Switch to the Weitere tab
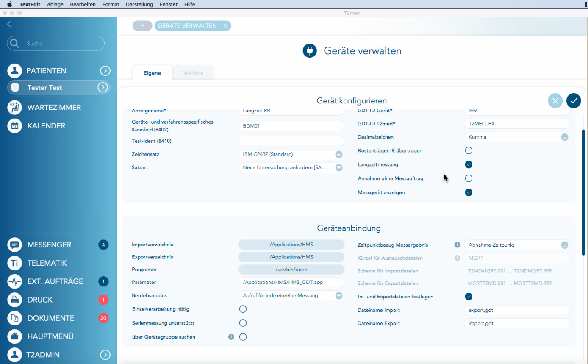The image size is (588, 364). click(x=193, y=73)
